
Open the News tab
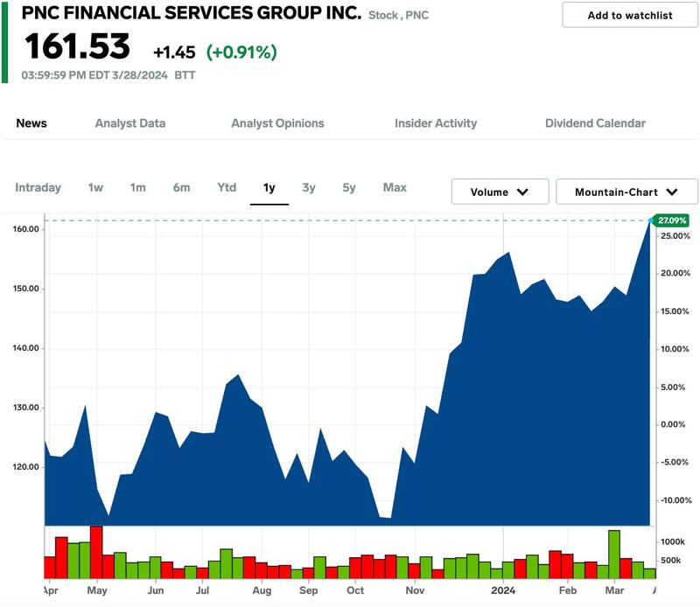point(31,123)
